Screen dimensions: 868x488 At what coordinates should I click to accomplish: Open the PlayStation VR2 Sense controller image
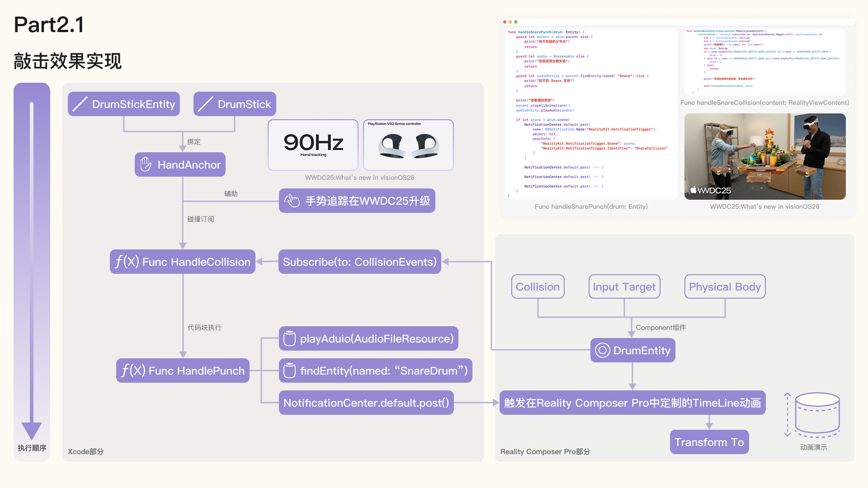(408, 145)
